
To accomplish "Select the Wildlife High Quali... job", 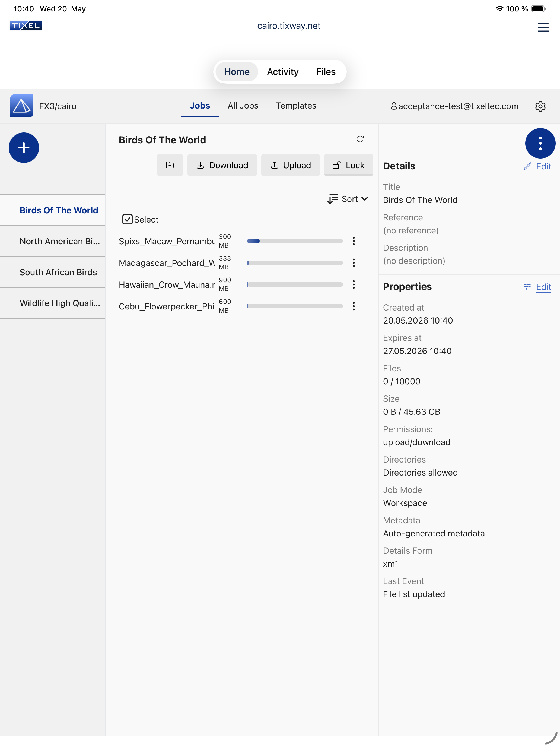I will (53, 303).
